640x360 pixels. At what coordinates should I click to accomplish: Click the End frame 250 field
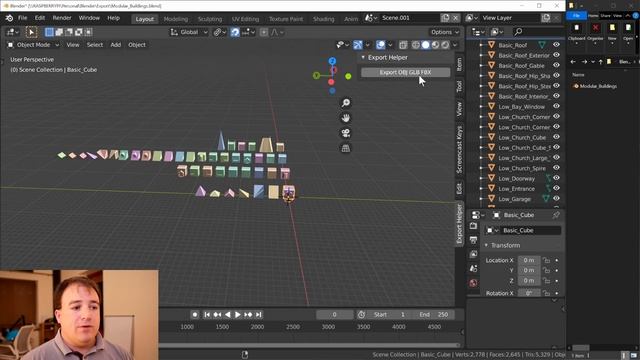[434, 315]
